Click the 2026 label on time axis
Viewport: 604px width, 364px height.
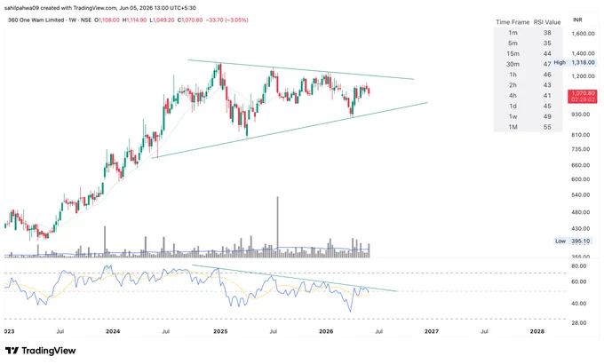[x=326, y=331]
